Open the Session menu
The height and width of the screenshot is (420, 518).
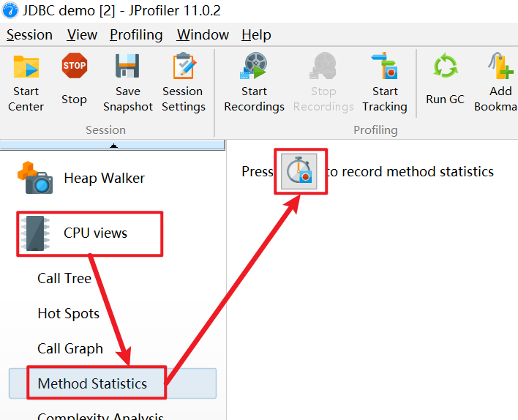29,34
